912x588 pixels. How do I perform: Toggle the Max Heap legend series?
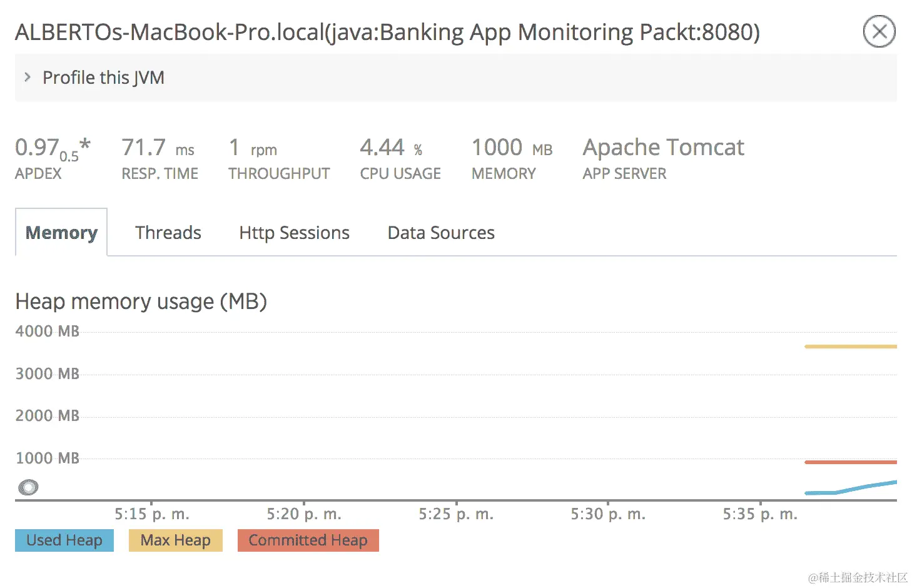pos(175,540)
